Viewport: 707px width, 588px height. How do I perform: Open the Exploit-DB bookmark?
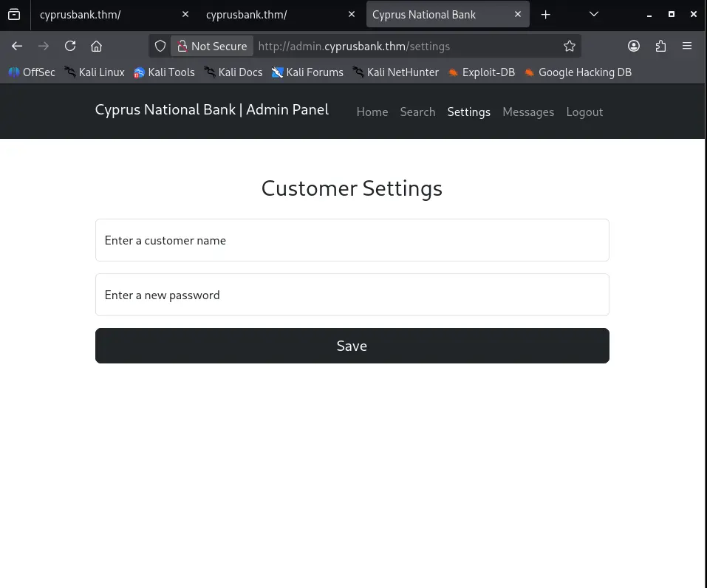481,72
